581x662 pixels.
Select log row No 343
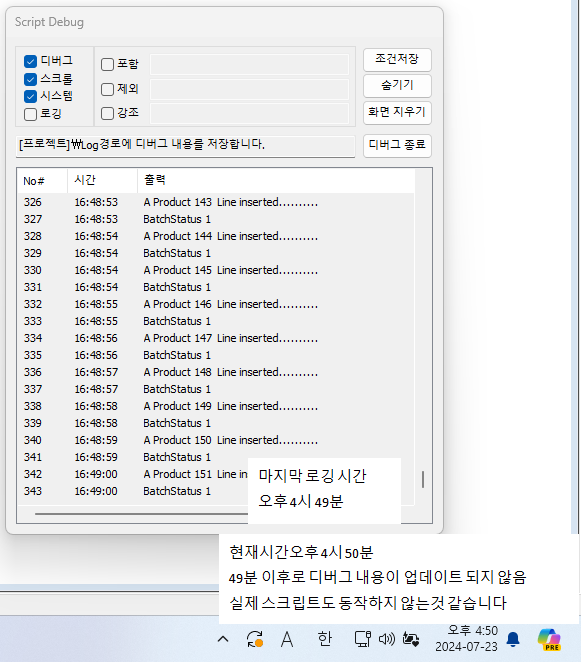133,491
